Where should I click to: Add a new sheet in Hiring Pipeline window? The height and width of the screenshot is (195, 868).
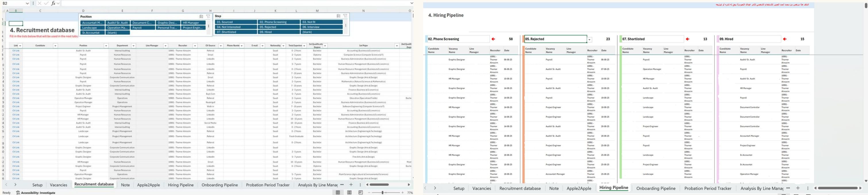click(798, 188)
